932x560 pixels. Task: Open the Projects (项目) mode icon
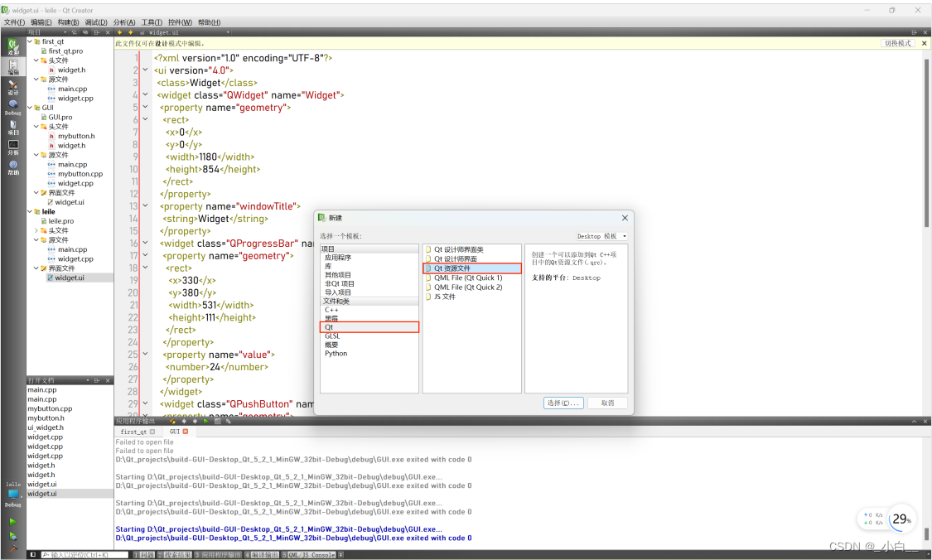[x=12, y=128]
